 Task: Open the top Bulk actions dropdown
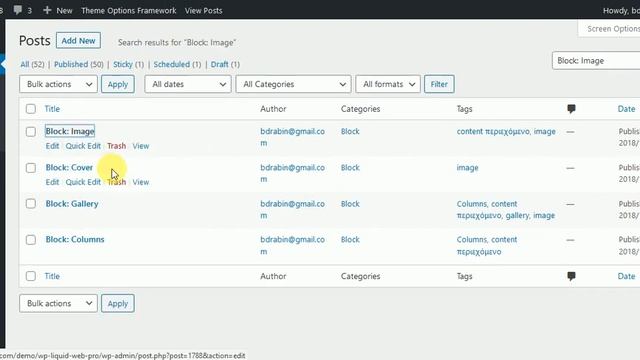pos(58,84)
